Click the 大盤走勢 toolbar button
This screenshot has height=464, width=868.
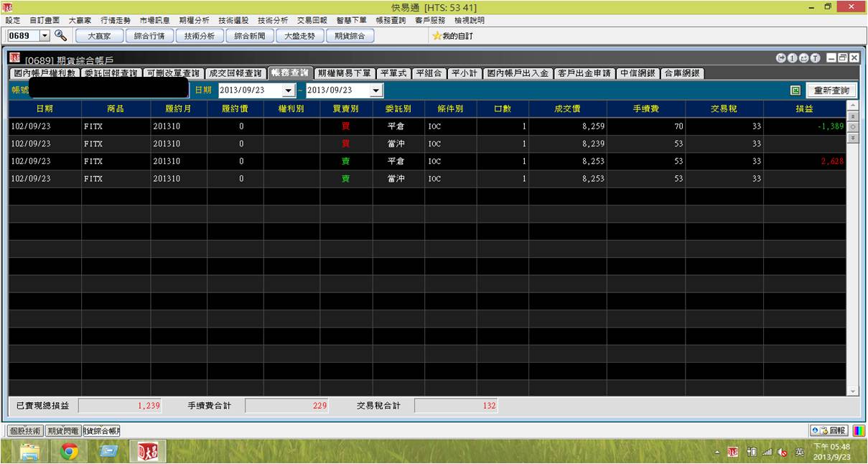(x=299, y=36)
